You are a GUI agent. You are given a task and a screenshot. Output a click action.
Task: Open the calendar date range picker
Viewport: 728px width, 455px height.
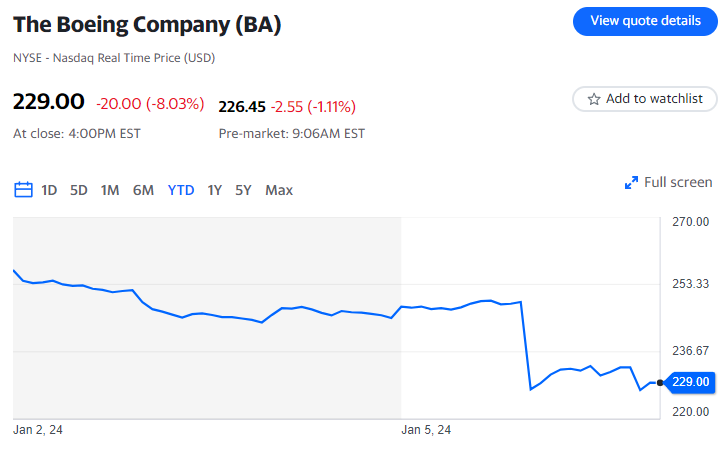(23, 190)
